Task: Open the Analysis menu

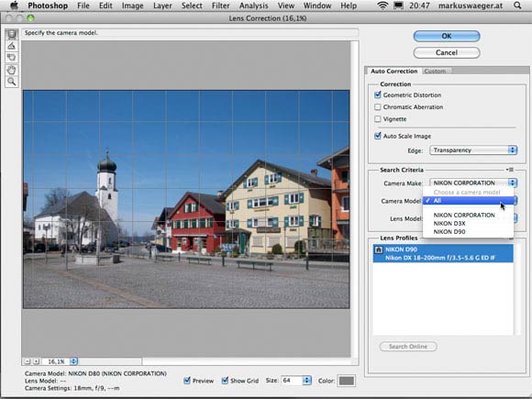Action: pyautogui.click(x=254, y=6)
